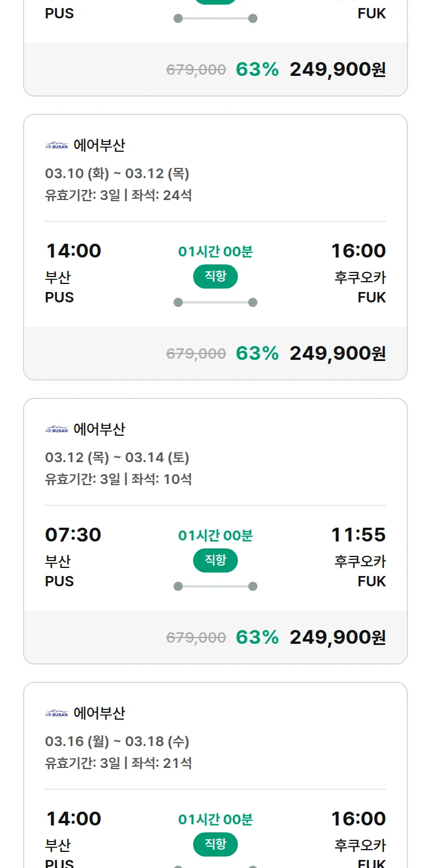Tap the 직항 badge on the 07:30 flight
This screenshot has height=868, width=431.
(x=215, y=560)
